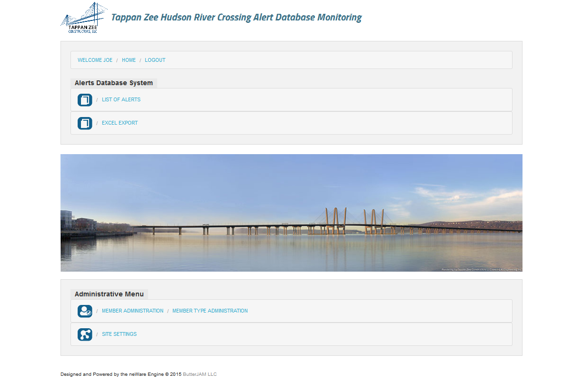Select the user icon next to Member Administration

tap(85, 311)
